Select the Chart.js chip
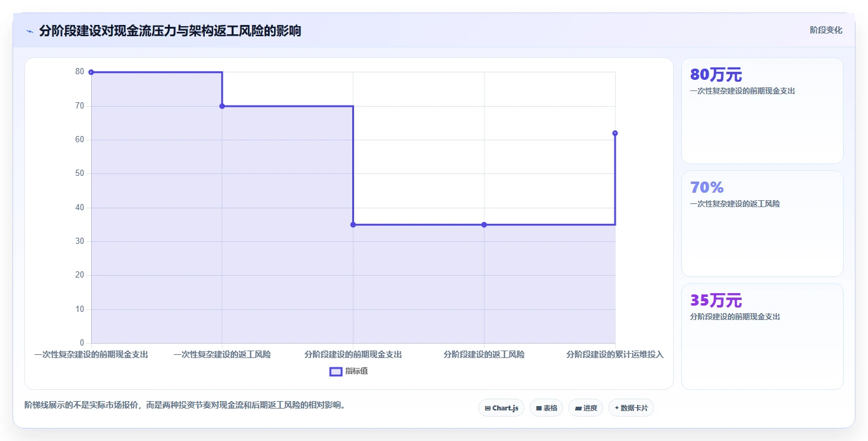 point(501,408)
